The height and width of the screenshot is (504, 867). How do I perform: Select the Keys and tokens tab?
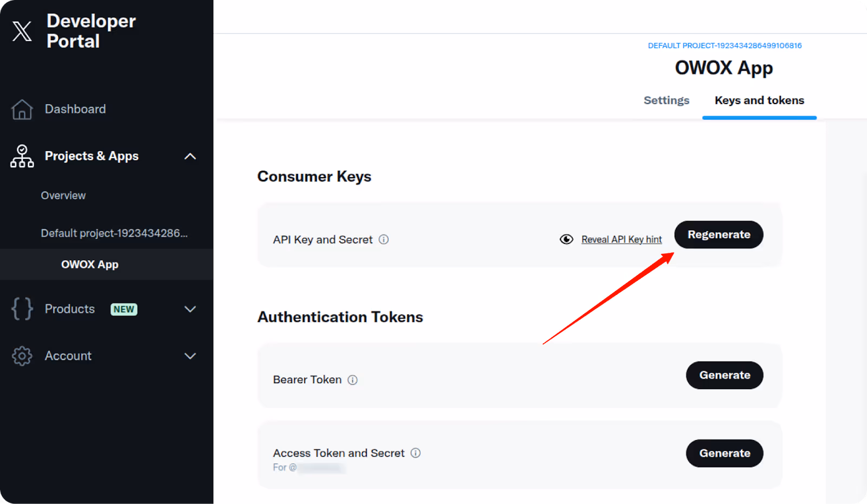click(x=759, y=100)
